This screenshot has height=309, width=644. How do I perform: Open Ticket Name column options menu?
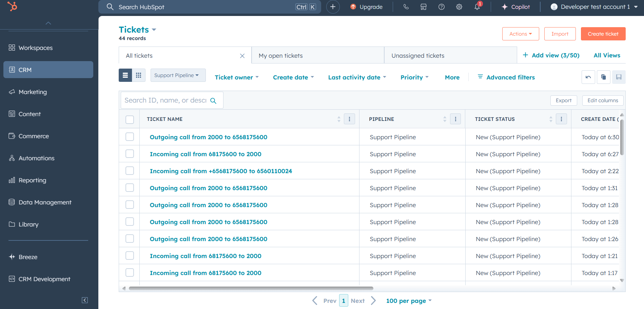point(349,119)
